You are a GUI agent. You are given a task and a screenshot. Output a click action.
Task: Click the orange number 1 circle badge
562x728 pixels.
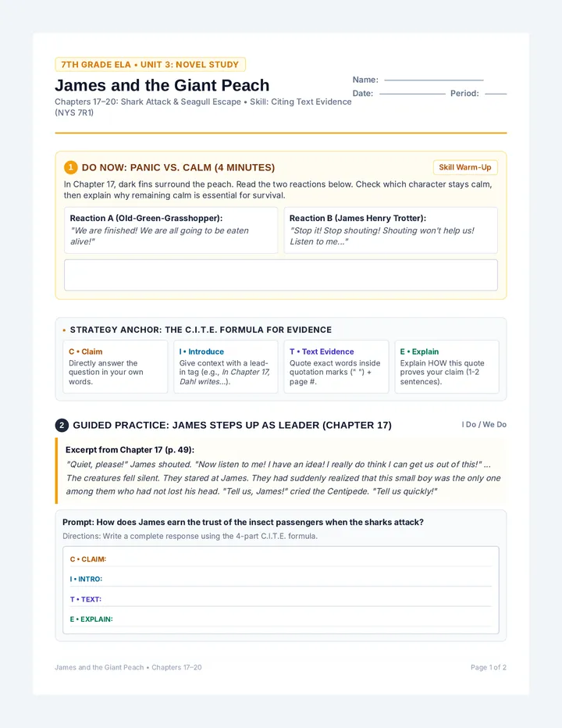pos(70,168)
